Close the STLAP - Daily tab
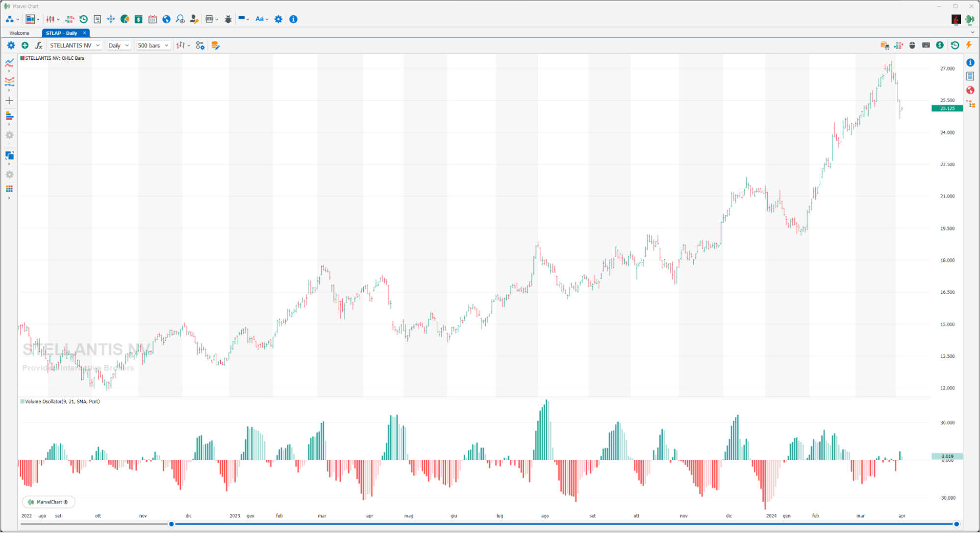Screen dimensions: 980x533 [x=84, y=33]
